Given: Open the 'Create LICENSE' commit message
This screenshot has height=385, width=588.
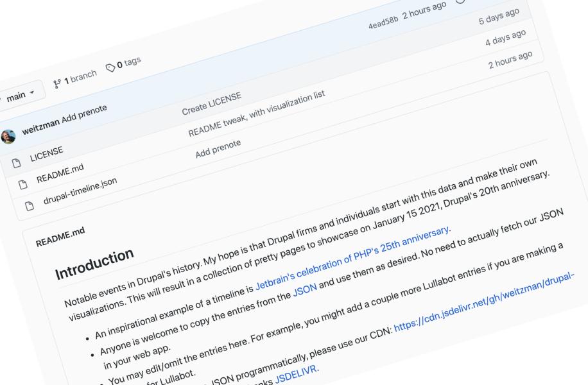Looking at the screenshot, I should point(211,103).
